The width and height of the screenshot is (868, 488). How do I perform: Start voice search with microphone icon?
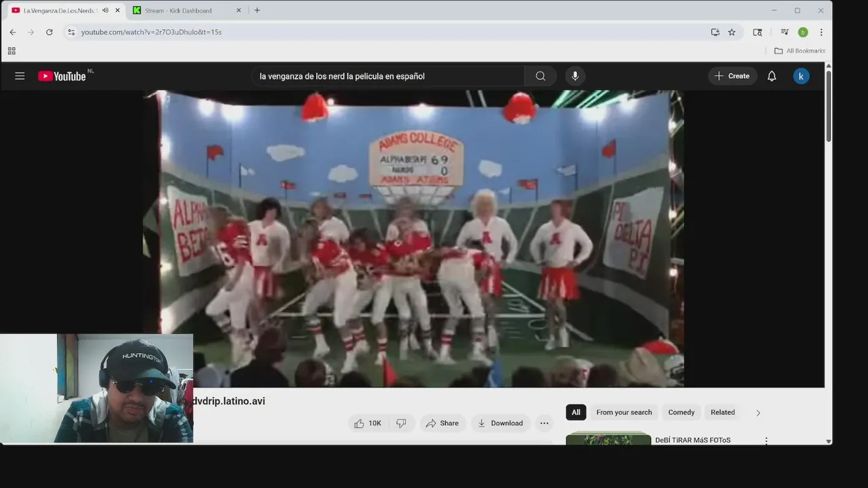pos(575,76)
